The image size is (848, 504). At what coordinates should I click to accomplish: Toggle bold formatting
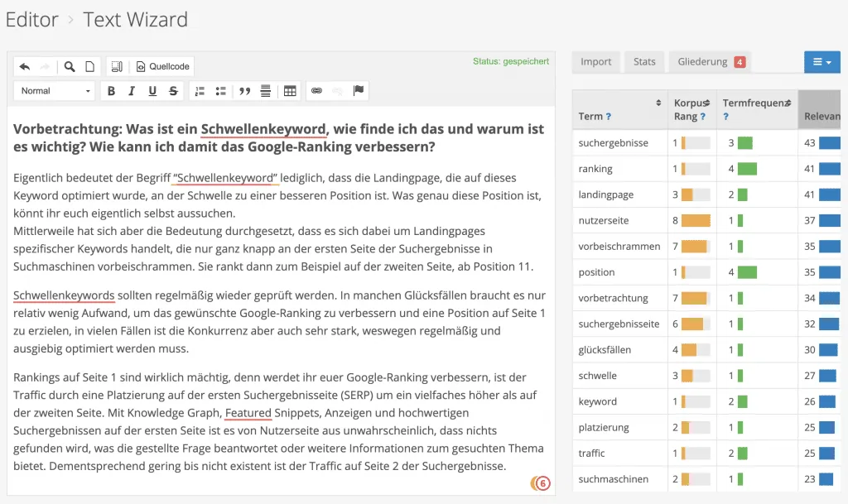pyautogui.click(x=111, y=91)
